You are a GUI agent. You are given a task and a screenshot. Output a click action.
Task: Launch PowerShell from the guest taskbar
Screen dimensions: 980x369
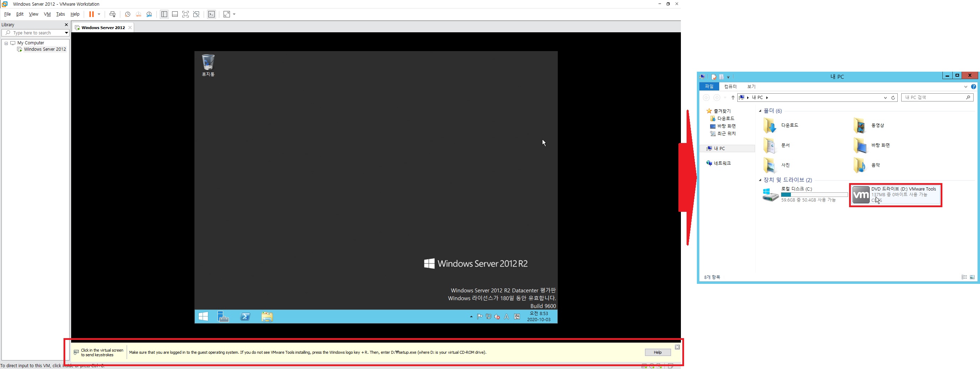246,316
